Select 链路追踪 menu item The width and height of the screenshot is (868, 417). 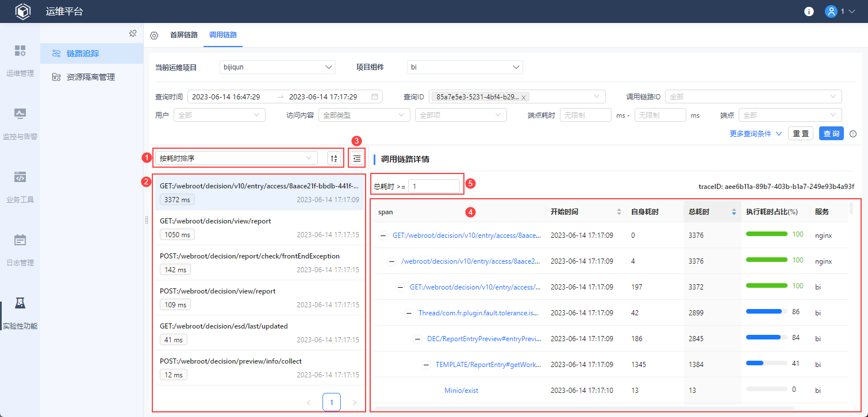92,53
